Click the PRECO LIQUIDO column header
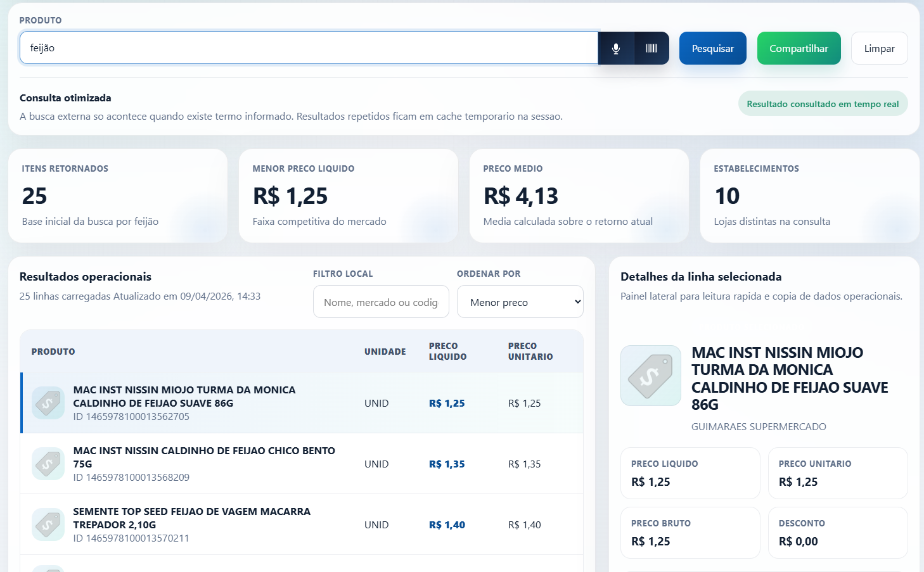Screen dimensions: 924x572 tap(448, 352)
